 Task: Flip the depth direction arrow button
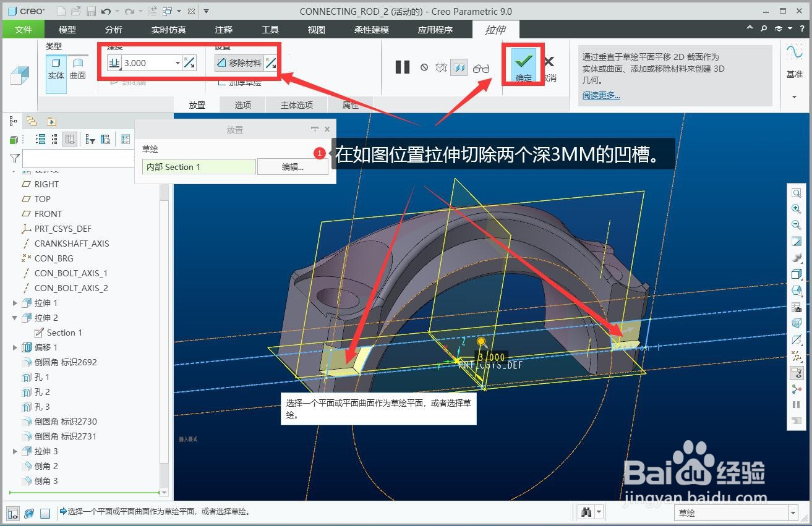point(189,62)
